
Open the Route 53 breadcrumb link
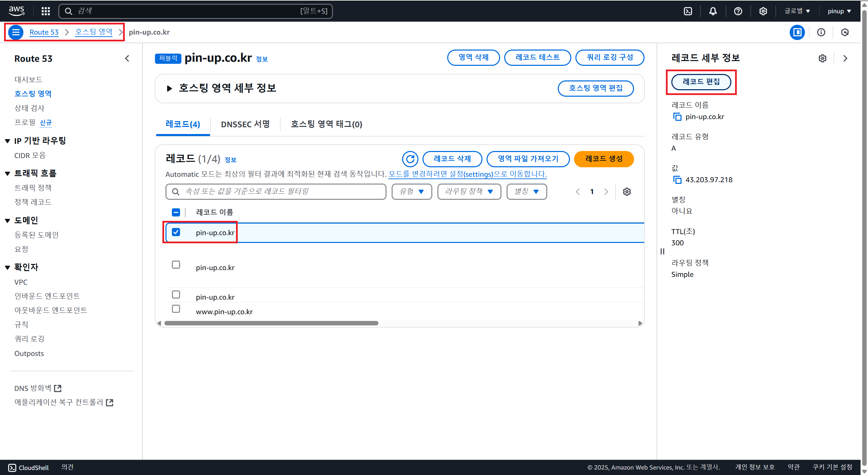point(44,32)
